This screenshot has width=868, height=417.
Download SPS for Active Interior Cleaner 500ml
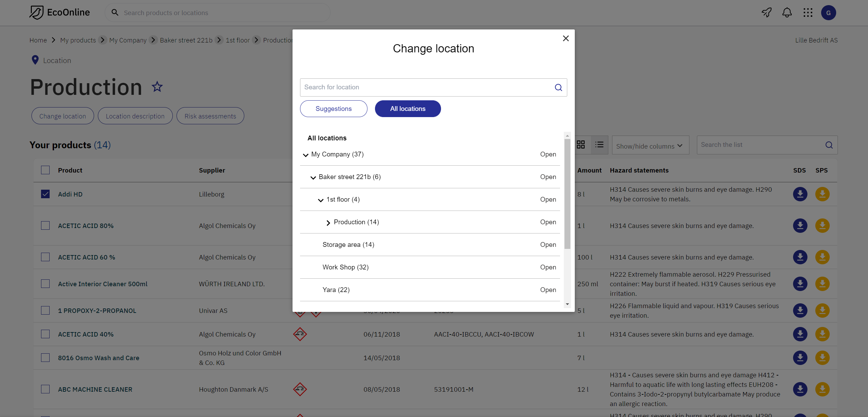pos(822,284)
